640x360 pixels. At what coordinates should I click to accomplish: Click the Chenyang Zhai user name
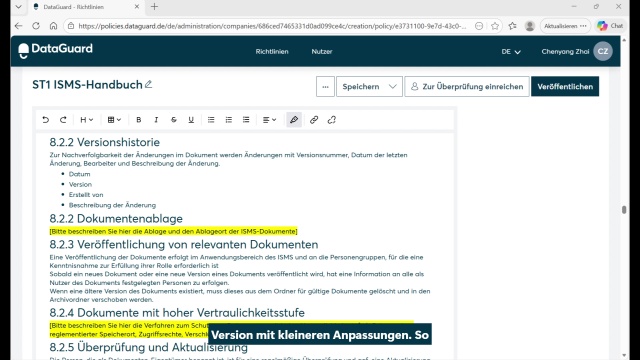[x=565, y=51]
